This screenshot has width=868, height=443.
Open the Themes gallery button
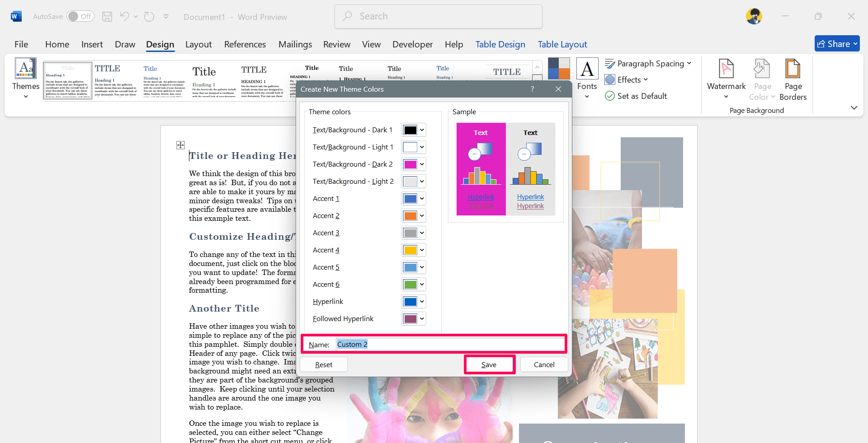26,79
